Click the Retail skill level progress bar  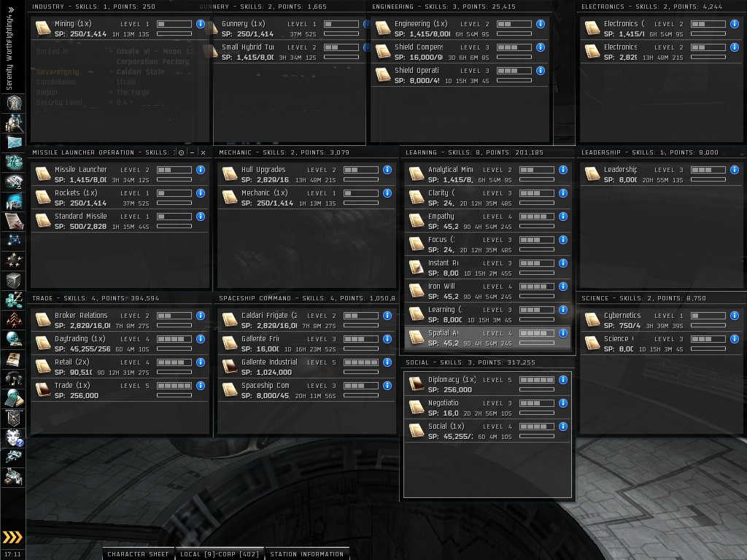point(174,362)
